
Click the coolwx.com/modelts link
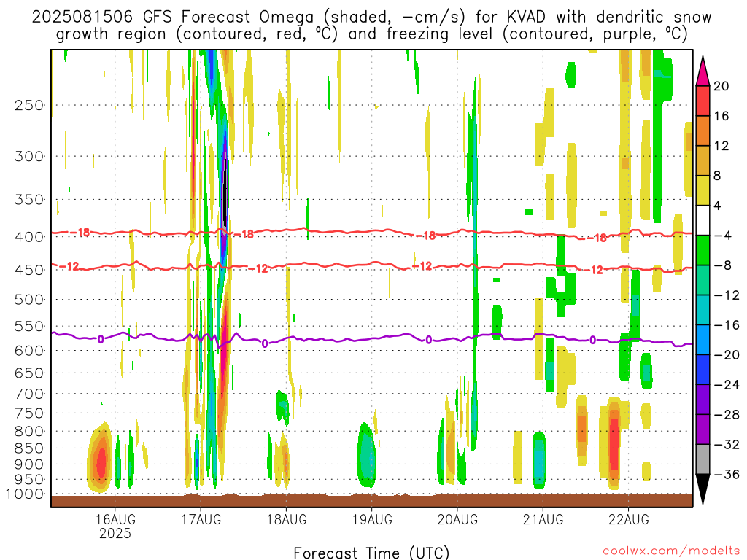[671, 551]
